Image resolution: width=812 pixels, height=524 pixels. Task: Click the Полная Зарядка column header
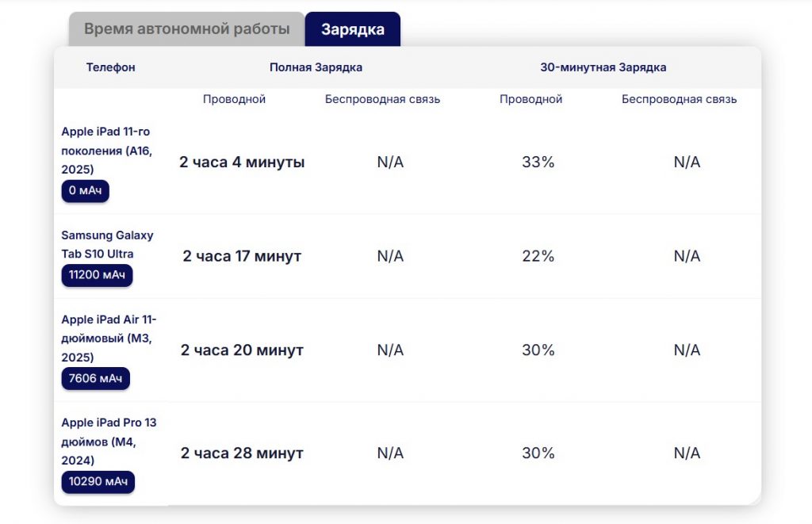click(x=316, y=67)
